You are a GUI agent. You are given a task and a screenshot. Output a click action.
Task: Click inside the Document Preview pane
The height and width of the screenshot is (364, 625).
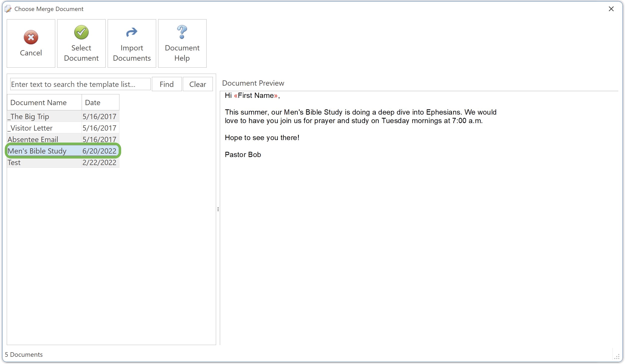[400, 200]
